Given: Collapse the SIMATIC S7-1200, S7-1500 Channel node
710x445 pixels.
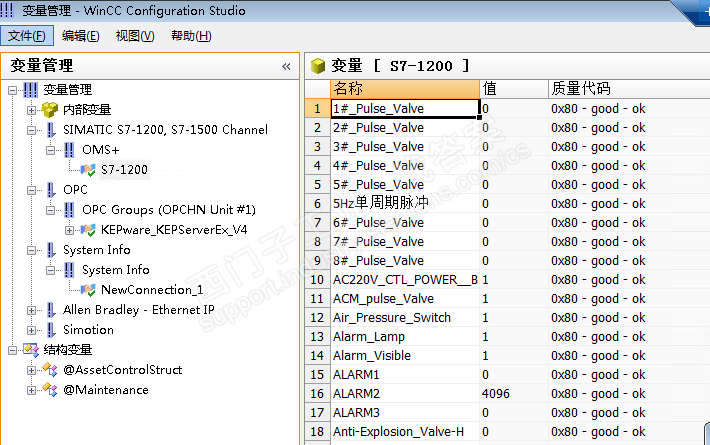Looking at the screenshot, I should coord(31,130).
